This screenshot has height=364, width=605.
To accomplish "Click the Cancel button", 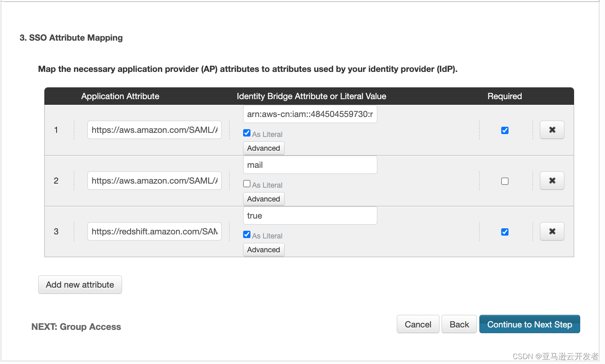I will pyautogui.click(x=418, y=324).
